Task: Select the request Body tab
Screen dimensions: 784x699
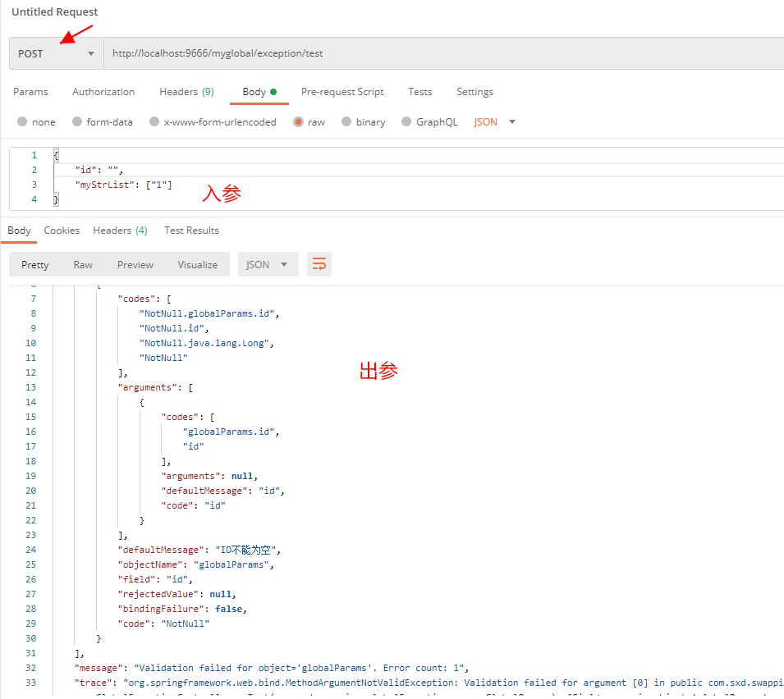Action: coord(259,92)
